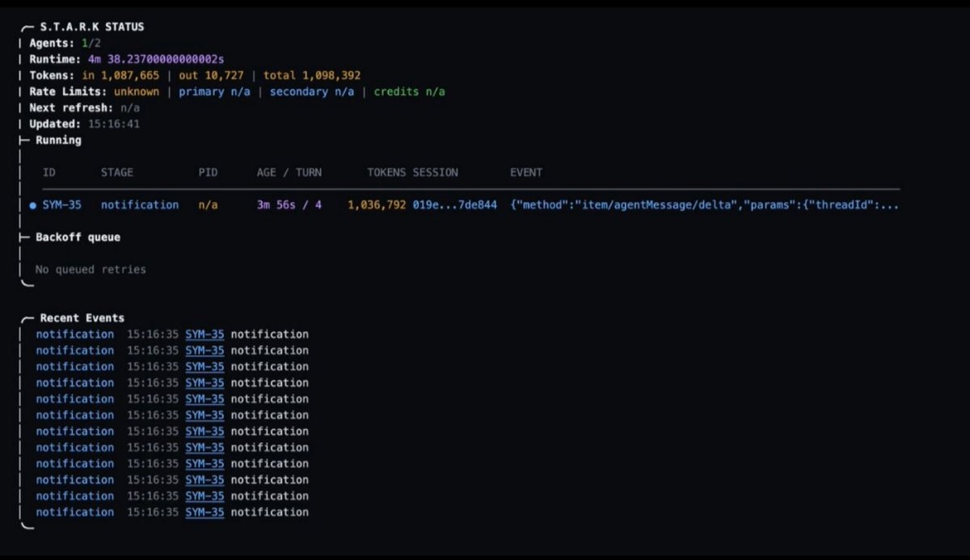Image resolution: width=970 pixels, height=560 pixels.
Task: Click the PID column header
Action: click(x=208, y=172)
